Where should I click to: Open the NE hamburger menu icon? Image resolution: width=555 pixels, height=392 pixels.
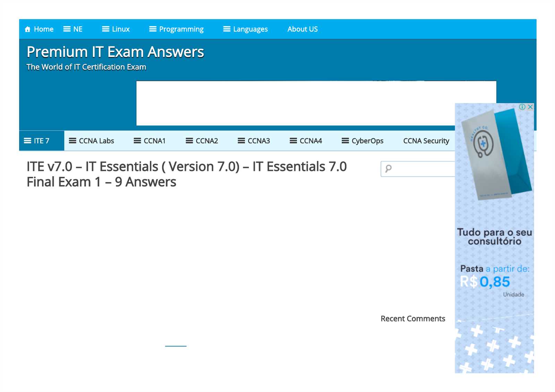67,29
